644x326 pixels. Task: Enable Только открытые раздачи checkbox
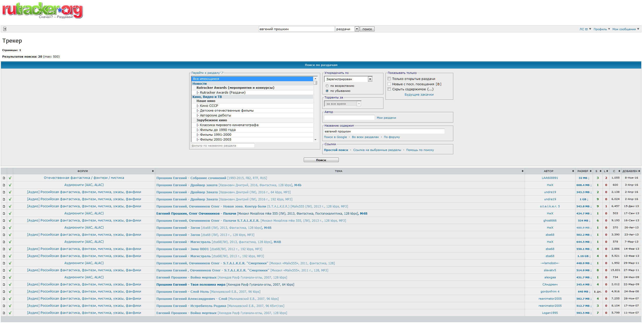pos(389,79)
